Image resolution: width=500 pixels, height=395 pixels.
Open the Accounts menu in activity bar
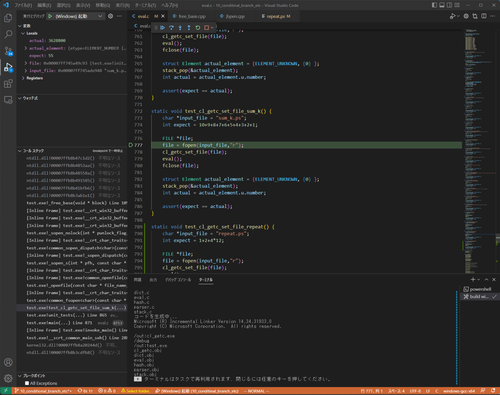click(8, 362)
